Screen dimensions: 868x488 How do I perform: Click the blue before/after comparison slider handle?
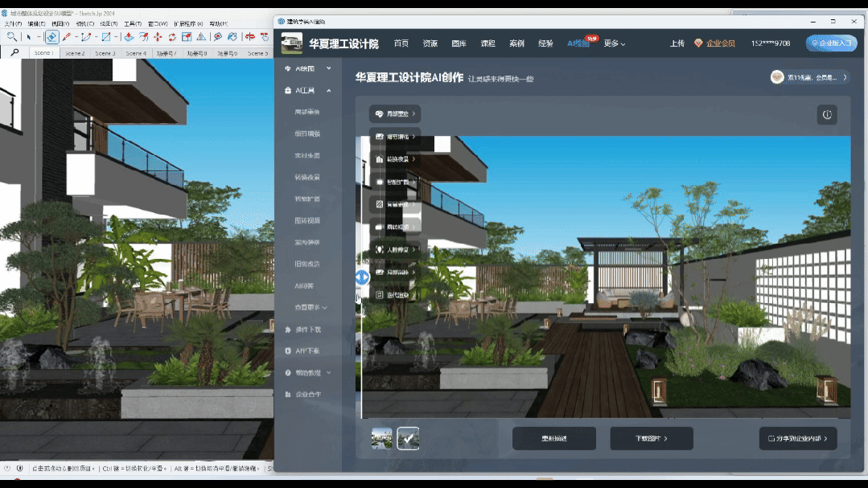tap(362, 277)
